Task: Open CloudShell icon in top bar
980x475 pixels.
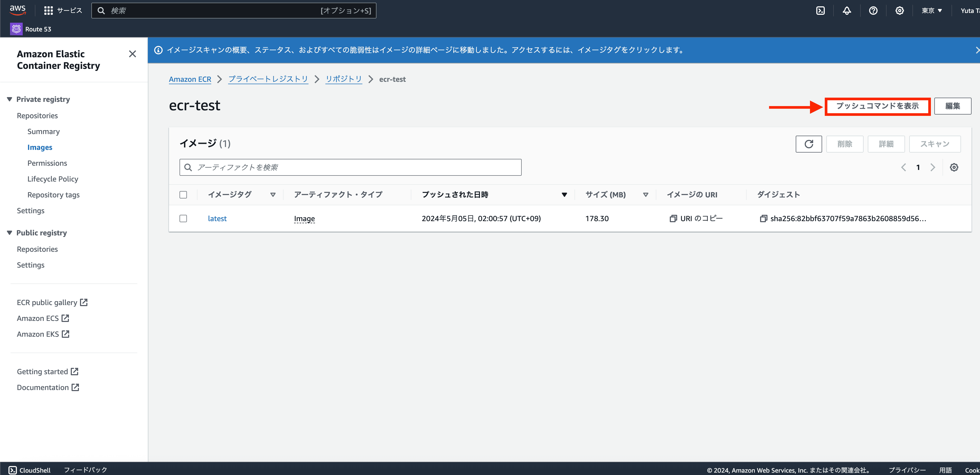Action: (x=820, y=11)
